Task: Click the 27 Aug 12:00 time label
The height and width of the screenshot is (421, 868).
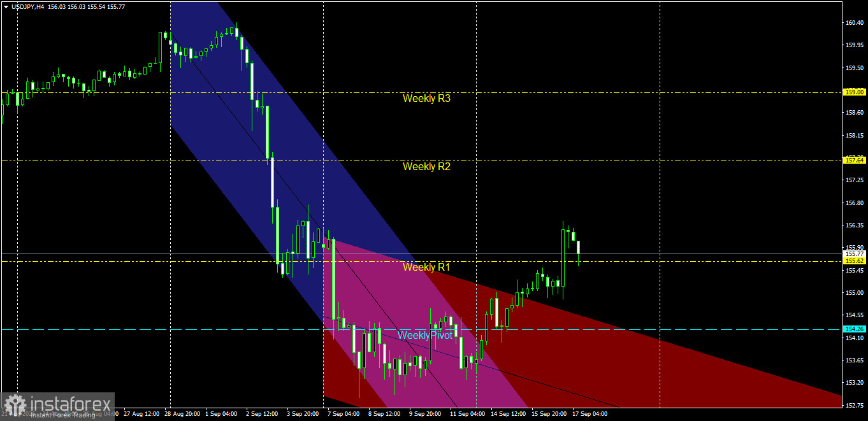Action: click(141, 414)
